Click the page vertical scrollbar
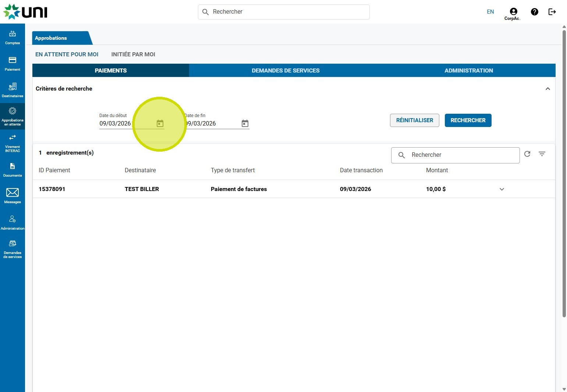 [x=564, y=173]
